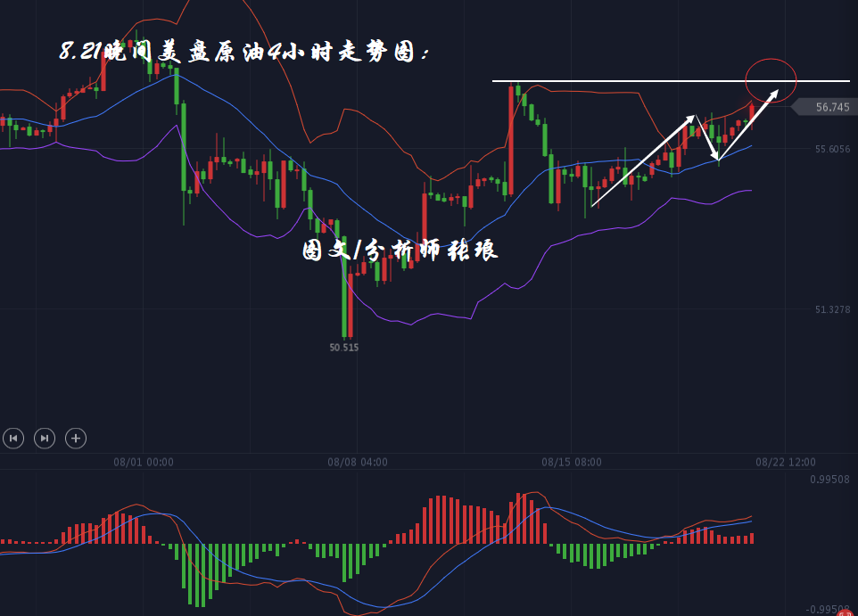Click the red circle annotation near resistance

pos(771,79)
